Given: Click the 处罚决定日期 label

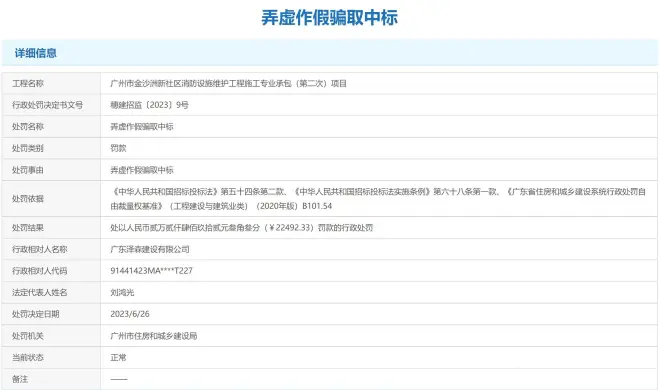Looking at the screenshot, I should coord(36,314).
